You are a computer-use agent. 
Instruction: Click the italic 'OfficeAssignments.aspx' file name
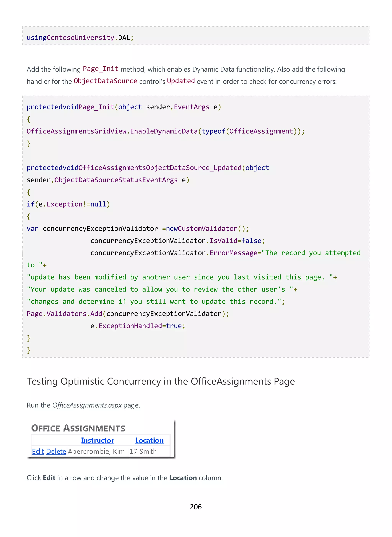(x=87, y=405)
